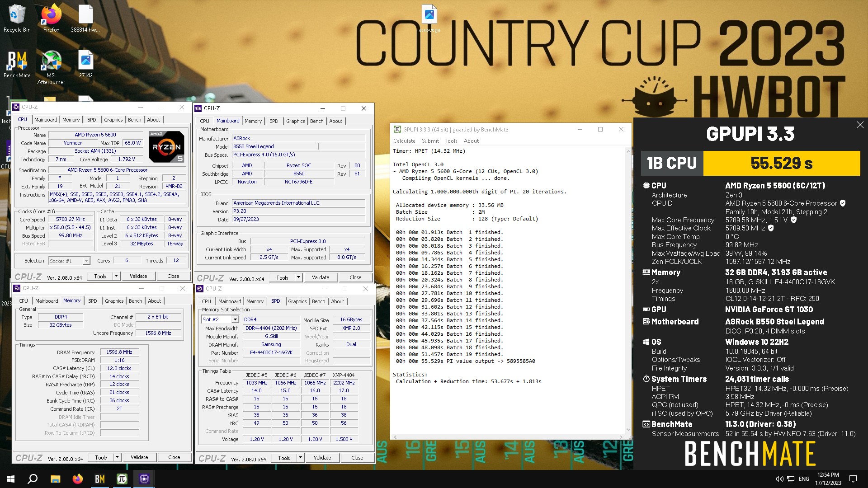Switch to Memory tab in Mainboard CPU-Z window

pos(253,121)
